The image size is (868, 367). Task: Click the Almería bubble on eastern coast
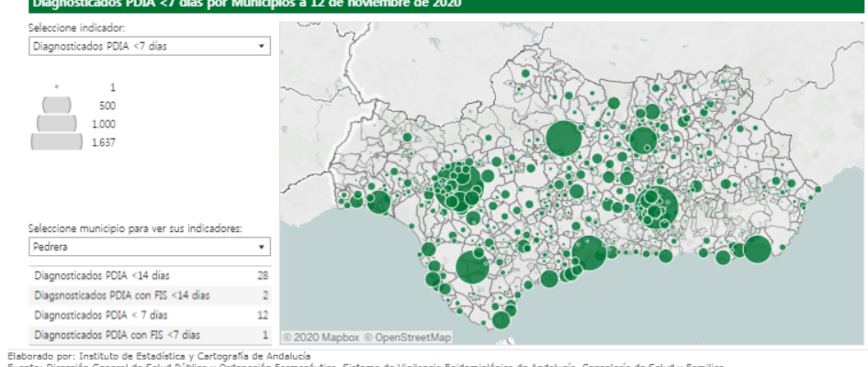pyautogui.click(x=757, y=249)
